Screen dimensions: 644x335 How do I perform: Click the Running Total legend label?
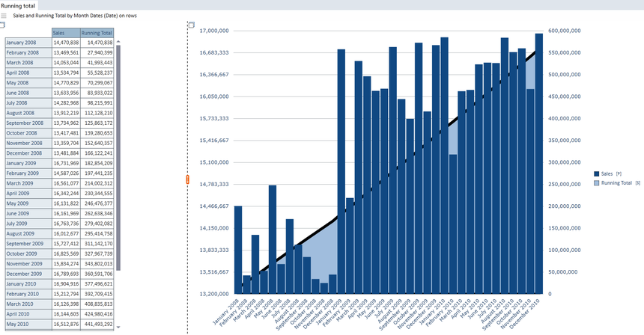point(616,183)
